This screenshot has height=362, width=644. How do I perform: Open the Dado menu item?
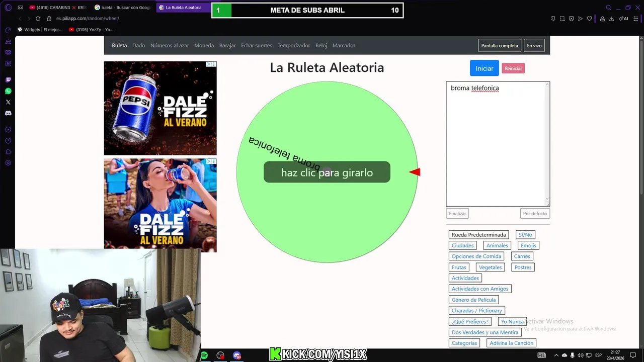[x=138, y=45]
